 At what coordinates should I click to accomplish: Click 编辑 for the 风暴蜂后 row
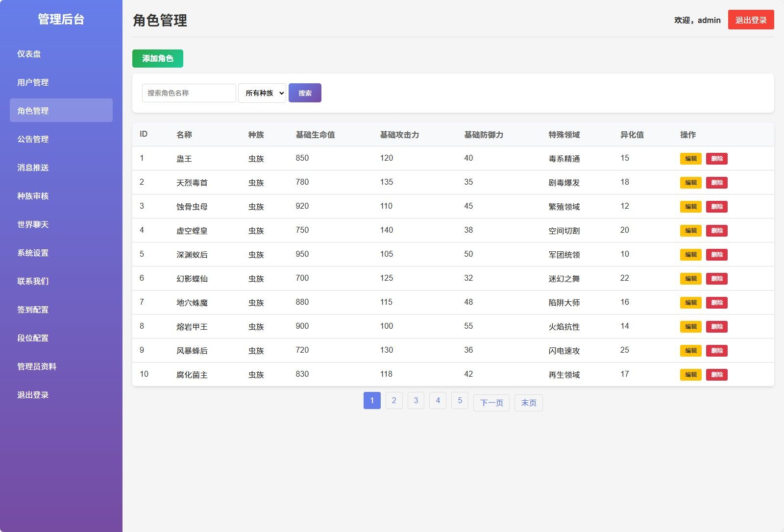pyautogui.click(x=690, y=350)
